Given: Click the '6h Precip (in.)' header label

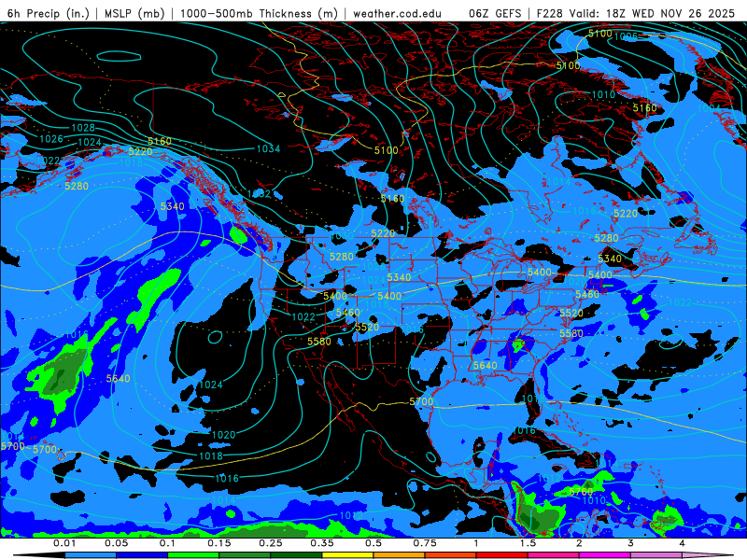Looking at the screenshot, I should (x=49, y=13).
